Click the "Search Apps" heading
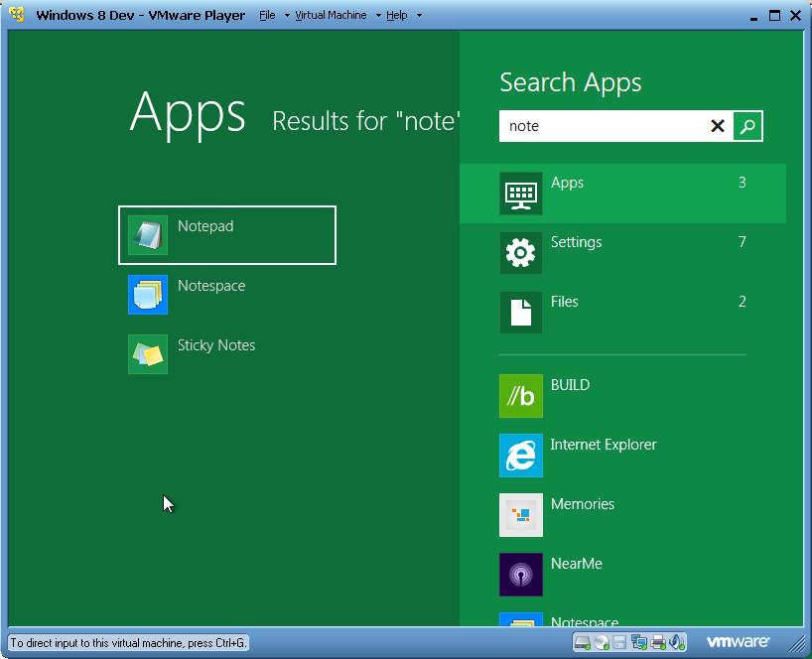Image resolution: width=812 pixels, height=659 pixels. [571, 82]
